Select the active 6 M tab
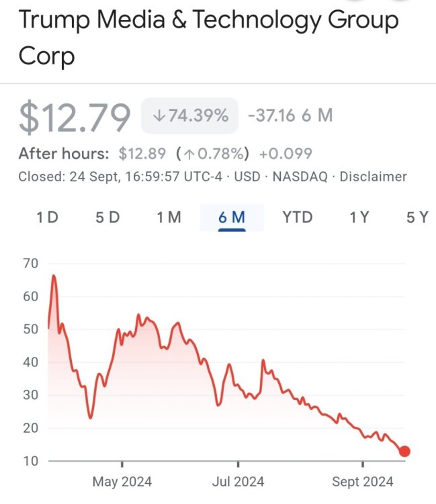The image size is (436, 504). tap(232, 217)
